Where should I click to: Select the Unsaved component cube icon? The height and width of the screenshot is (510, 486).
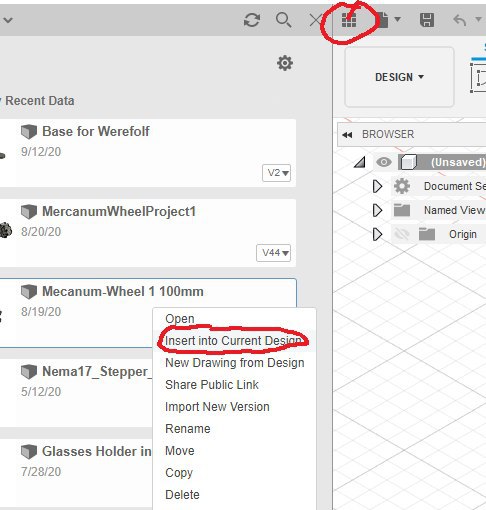[409, 162]
